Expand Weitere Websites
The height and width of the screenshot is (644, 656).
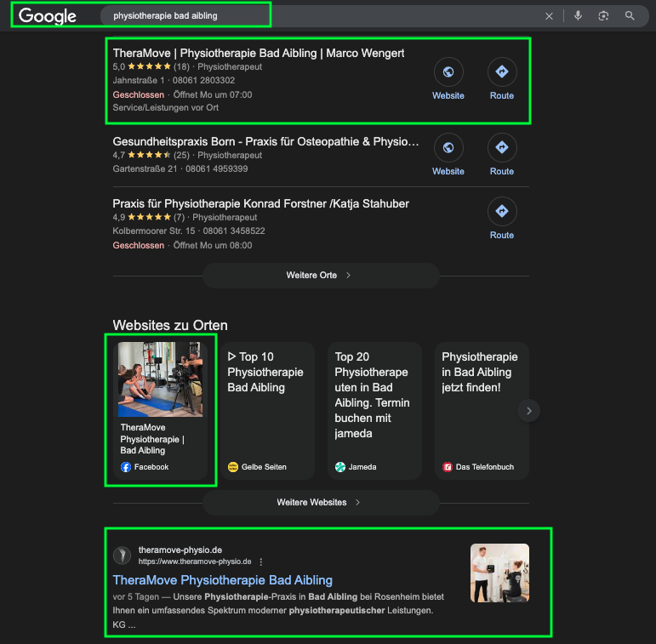(321, 502)
